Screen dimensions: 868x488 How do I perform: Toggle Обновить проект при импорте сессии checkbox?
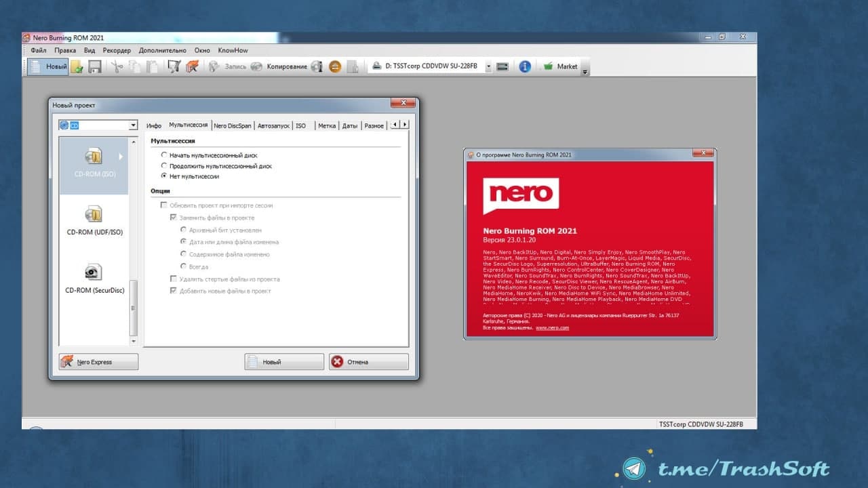tap(163, 205)
